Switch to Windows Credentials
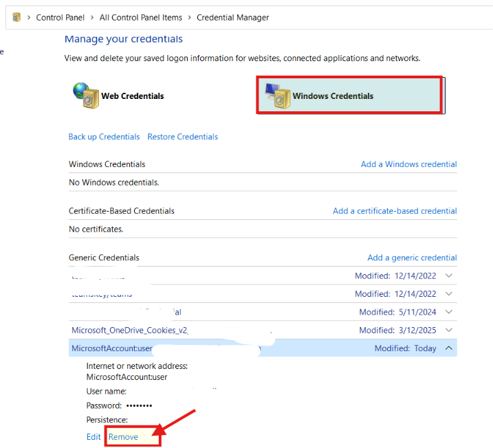 pos(349,96)
